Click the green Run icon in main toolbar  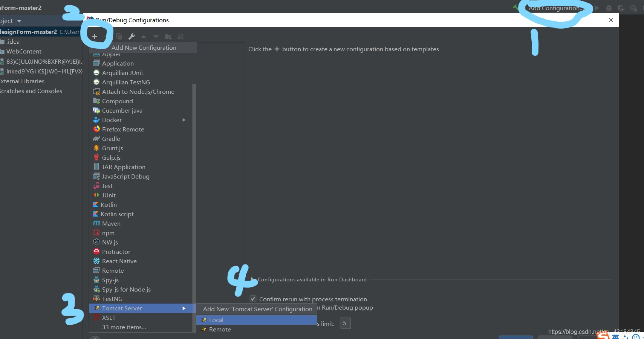(597, 8)
